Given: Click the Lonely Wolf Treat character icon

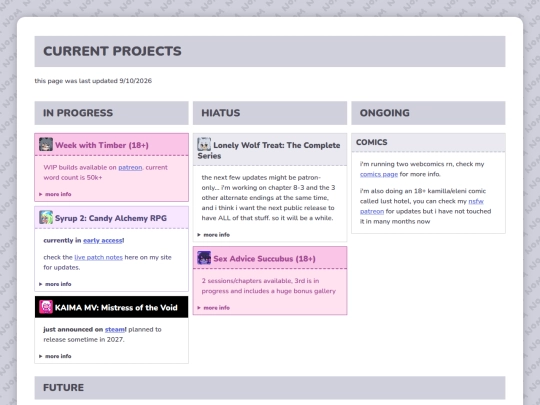Looking at the screenshot, I should (204, 144).
